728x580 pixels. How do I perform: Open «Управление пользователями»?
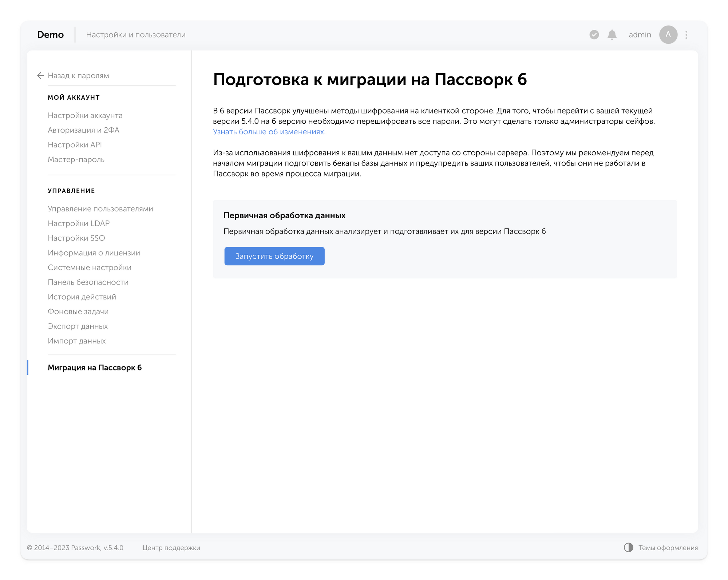coord(100,208)
